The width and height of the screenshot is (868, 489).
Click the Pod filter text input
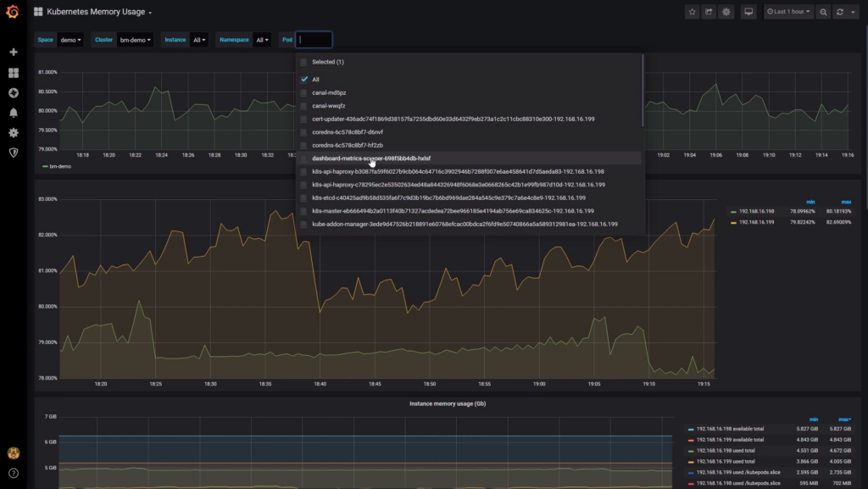click(314, 40)
